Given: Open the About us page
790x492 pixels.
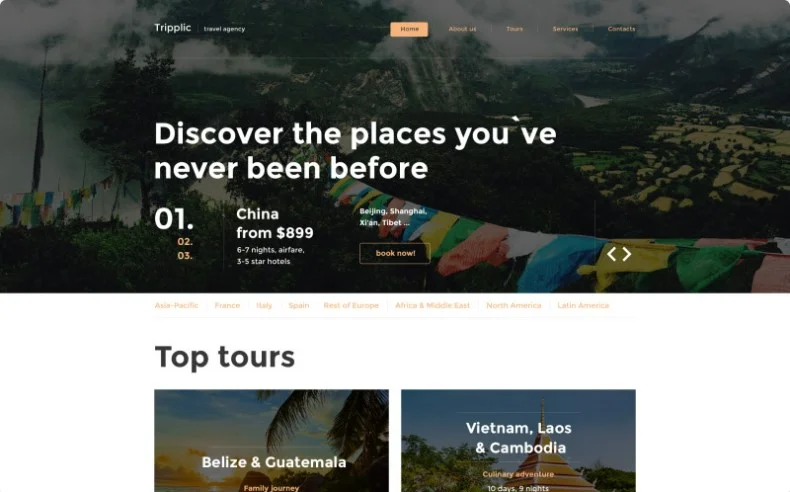Looking at the screenshot, I should tap(462, 29).
